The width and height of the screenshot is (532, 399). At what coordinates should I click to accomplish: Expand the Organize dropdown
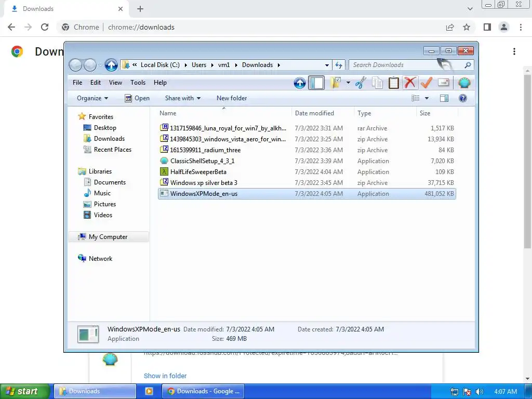tap(92, 98)
